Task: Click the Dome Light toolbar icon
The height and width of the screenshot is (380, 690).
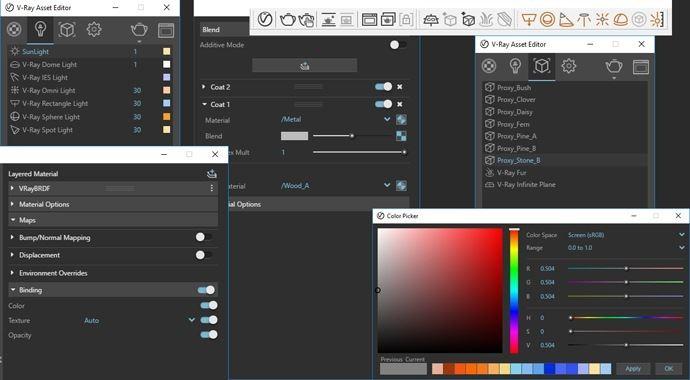Action: coord(620,19)
